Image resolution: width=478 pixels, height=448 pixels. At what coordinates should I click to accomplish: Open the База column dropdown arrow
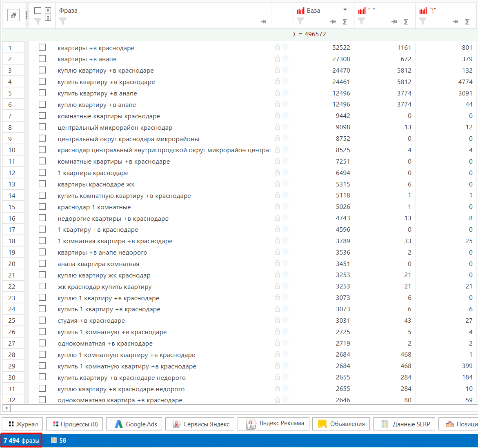click(x=345, y=10)
